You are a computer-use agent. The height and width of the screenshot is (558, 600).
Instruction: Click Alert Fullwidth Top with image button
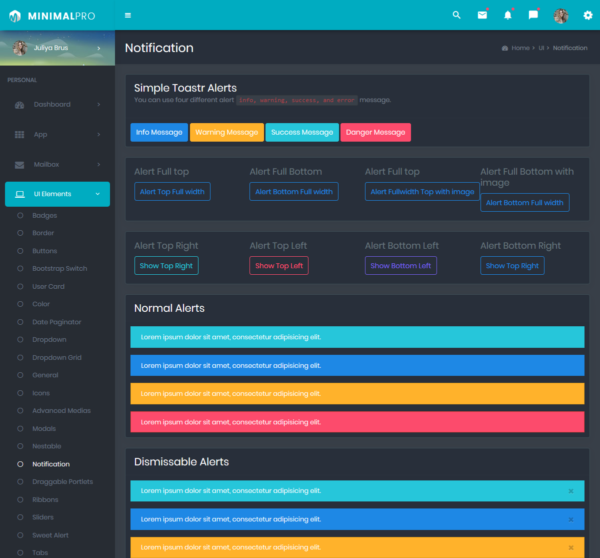click(x=422, y=192)
